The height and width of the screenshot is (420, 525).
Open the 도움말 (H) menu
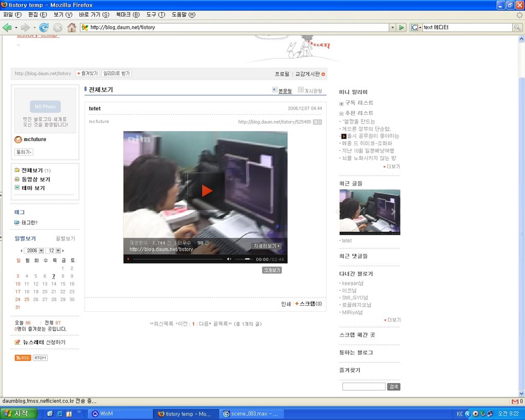184,14
